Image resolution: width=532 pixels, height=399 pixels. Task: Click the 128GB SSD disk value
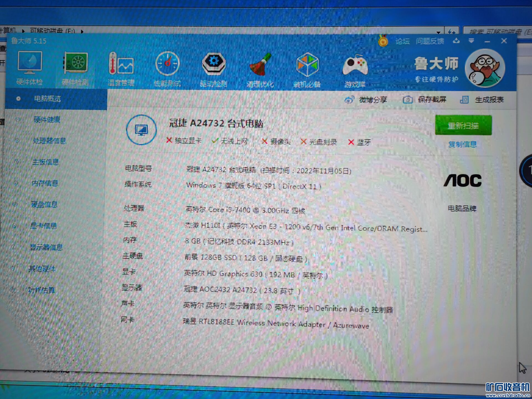(245, 258)
